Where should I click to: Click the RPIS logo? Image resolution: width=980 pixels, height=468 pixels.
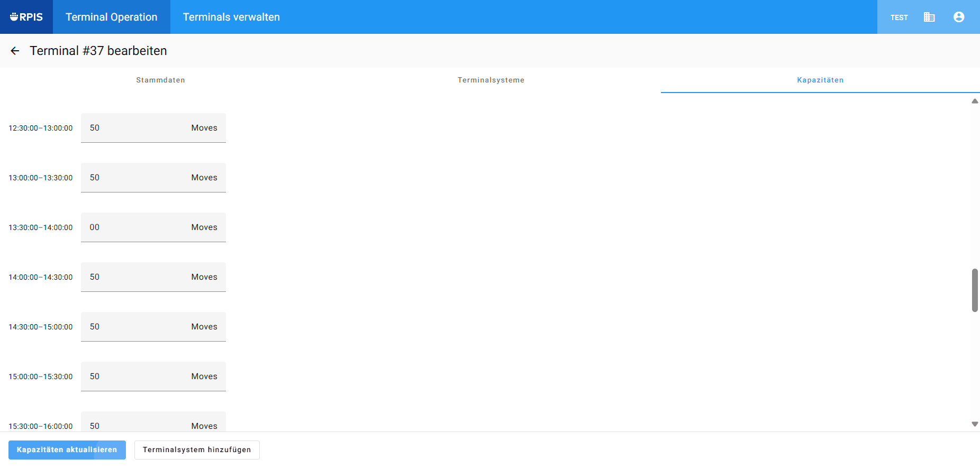(x=26, y=17)
